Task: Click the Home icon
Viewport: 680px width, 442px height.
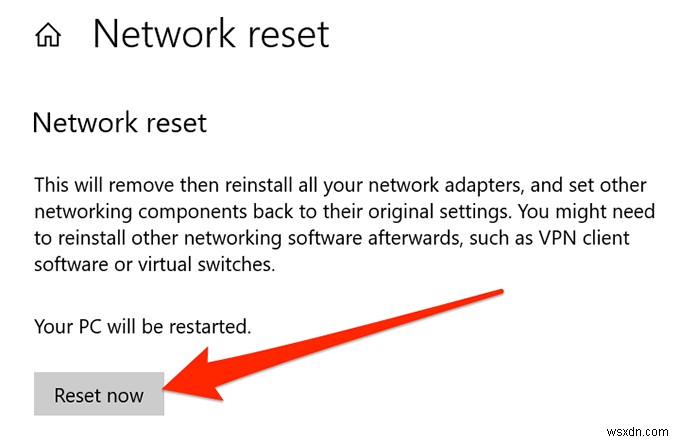Action: tap(46, 37)
